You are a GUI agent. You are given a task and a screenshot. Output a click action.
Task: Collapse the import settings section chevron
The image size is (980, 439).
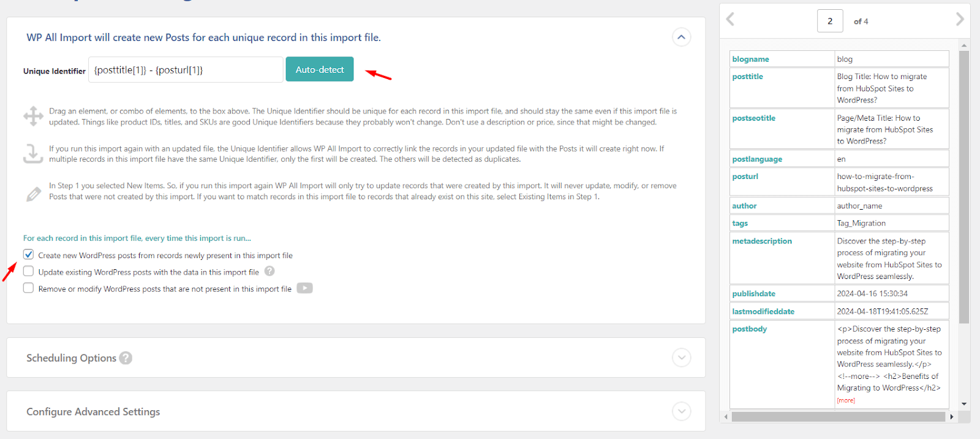click(x=681, y=37)
